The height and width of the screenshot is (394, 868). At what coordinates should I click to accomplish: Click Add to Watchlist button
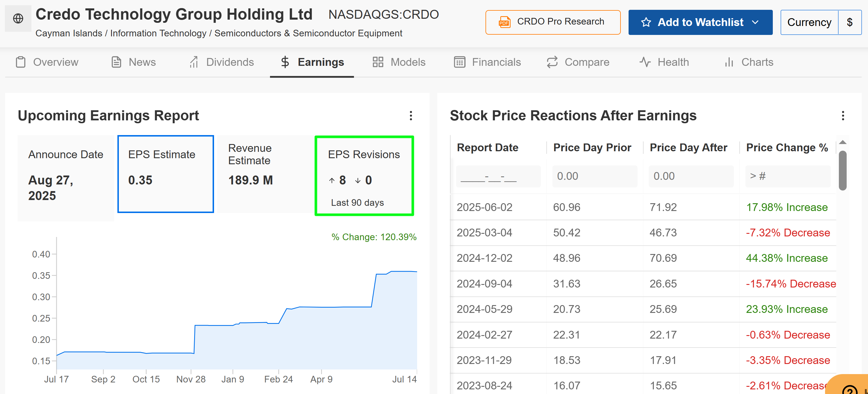700,22
